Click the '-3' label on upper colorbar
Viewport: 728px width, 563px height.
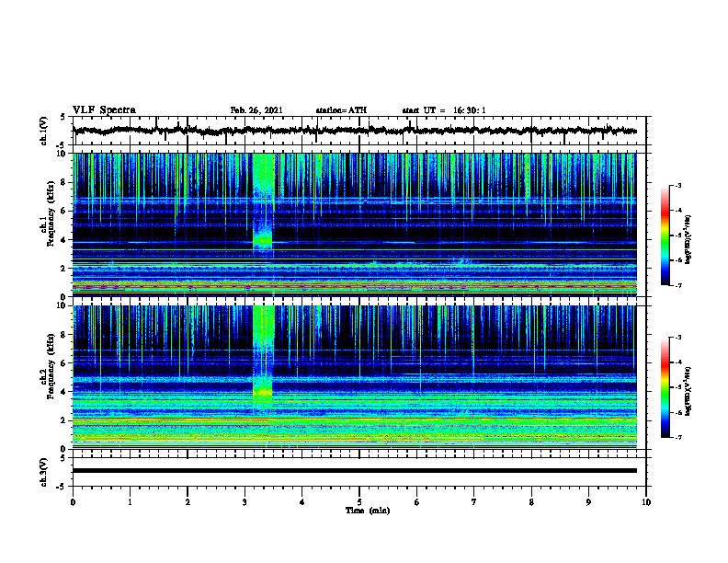click(x=678, y=186)
